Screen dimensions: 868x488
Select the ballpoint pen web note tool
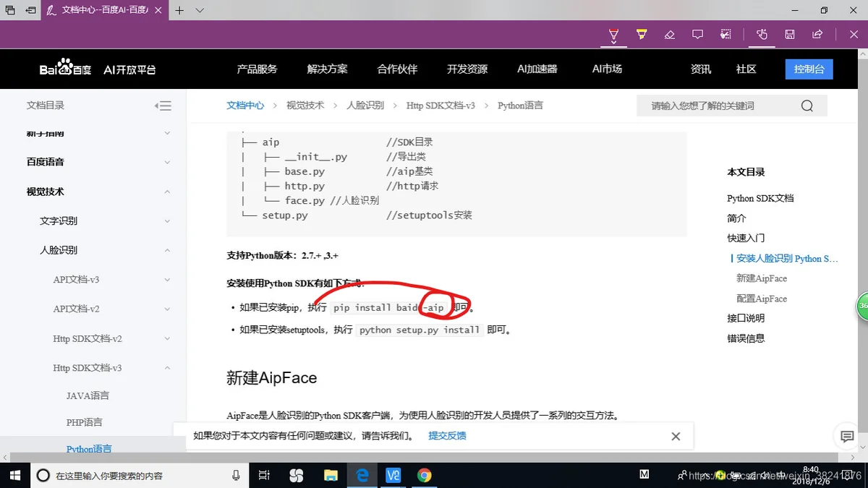click(613, 34)
